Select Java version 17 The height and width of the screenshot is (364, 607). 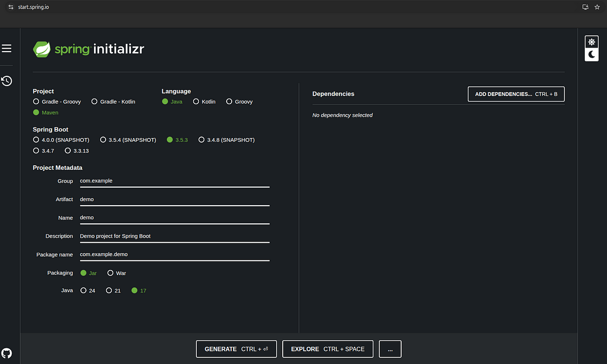pyautogui.click(x=139, y=291)
